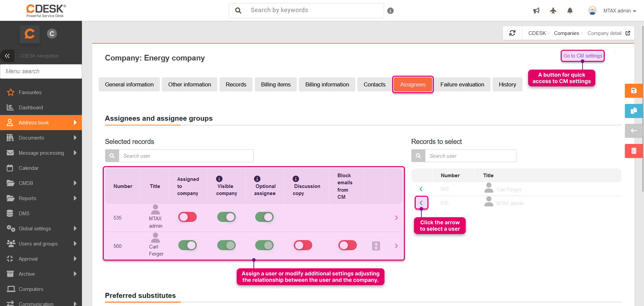
Task: Select MTAX admin with the left arrow
Action: click(x=421, y=203)
